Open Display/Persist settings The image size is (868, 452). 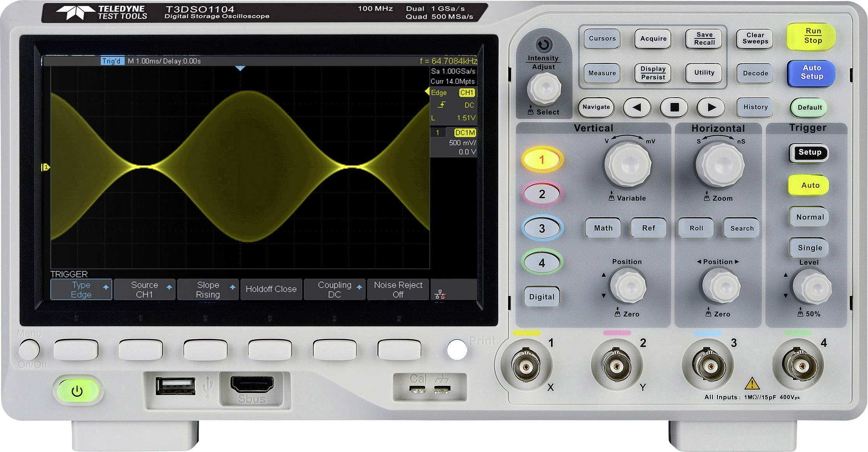click(x=653, y=72)
